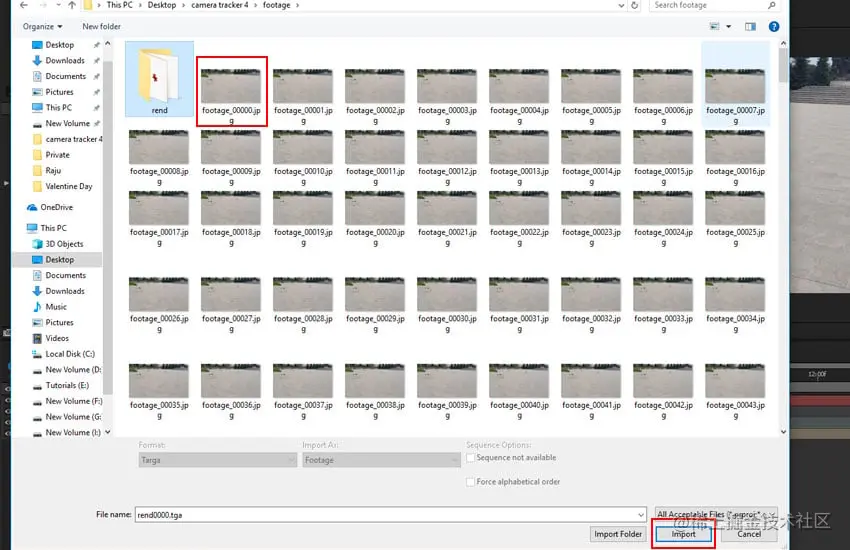Open the Valentine Day folder in sidebar
Viewport: 850px width, 550px height.
click(68, 186)
